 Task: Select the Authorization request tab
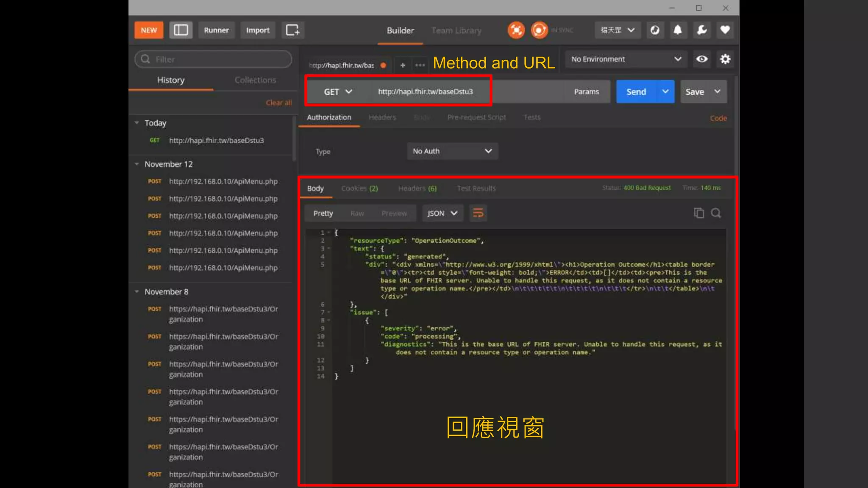point(329,117)
